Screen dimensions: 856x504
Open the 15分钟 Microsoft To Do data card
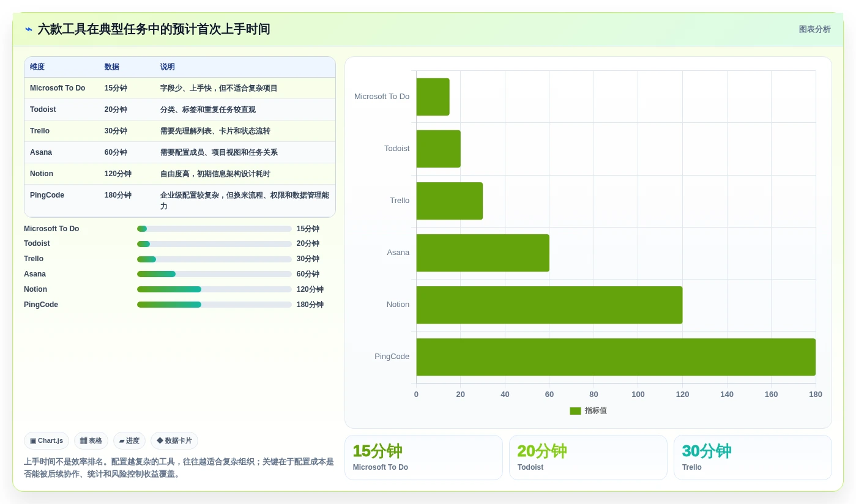423,458
